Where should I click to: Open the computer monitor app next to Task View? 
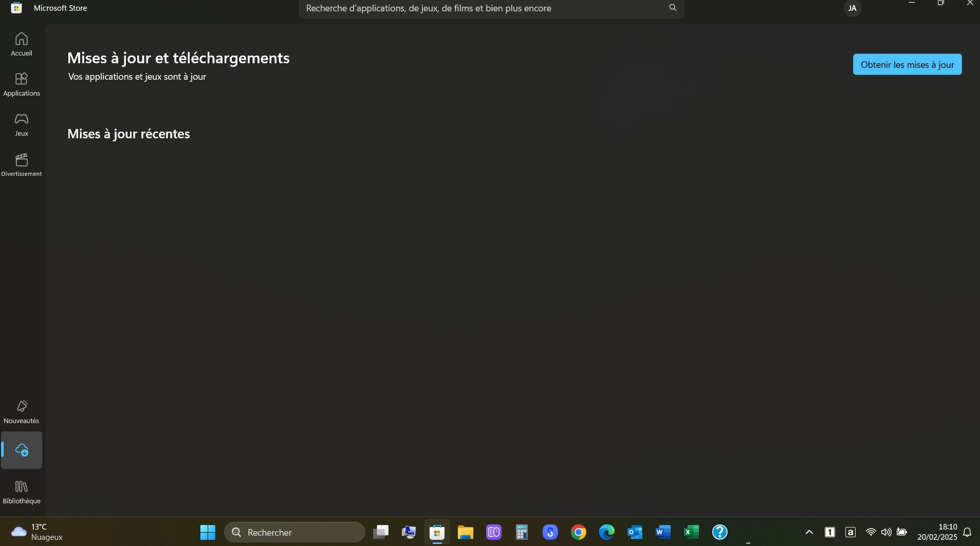[409, 532]
